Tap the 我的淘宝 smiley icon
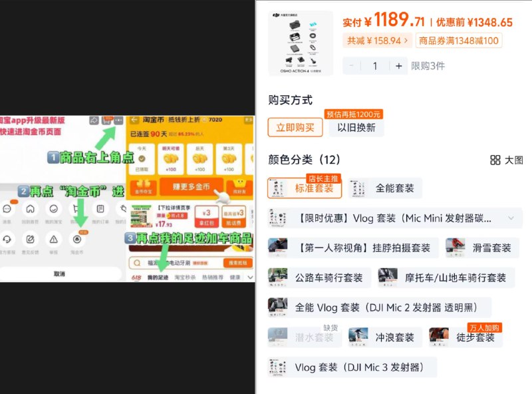This screenshot has width=532, height=394. 54,209
